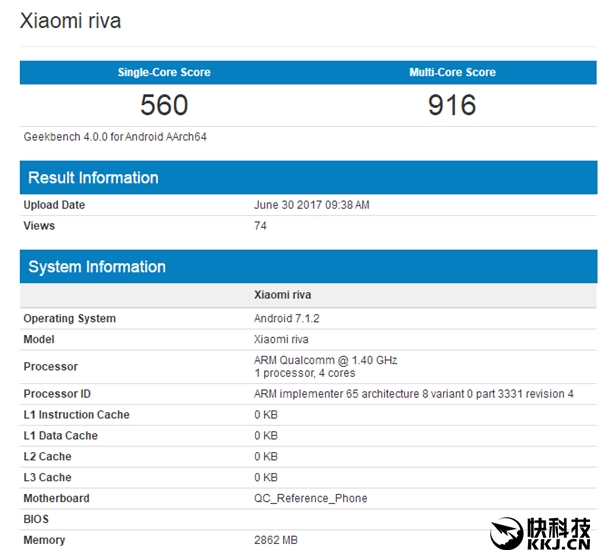Select the Android 7.1.2 value
This screenshot has height=560, width=600.
click(x=287, y=318)
